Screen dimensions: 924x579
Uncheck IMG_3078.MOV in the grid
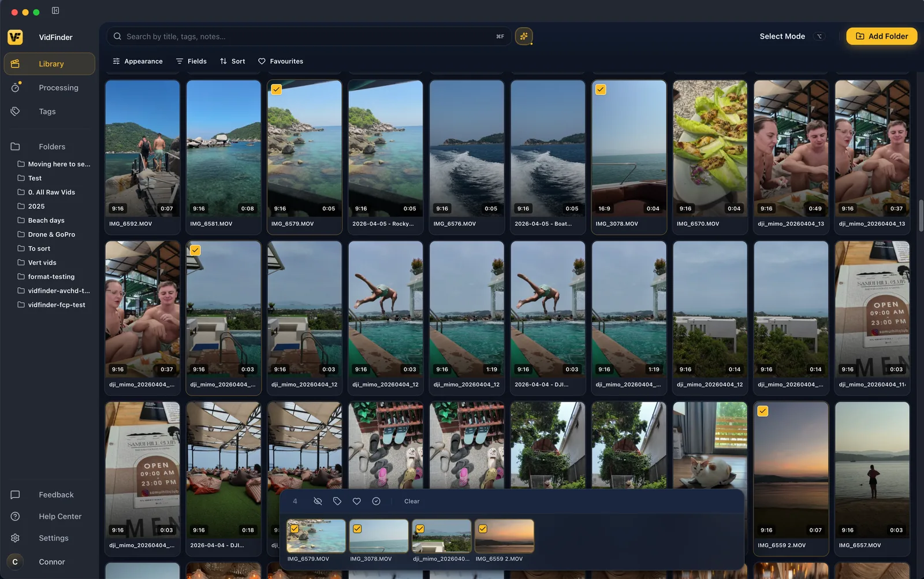(x=601, y=90)
